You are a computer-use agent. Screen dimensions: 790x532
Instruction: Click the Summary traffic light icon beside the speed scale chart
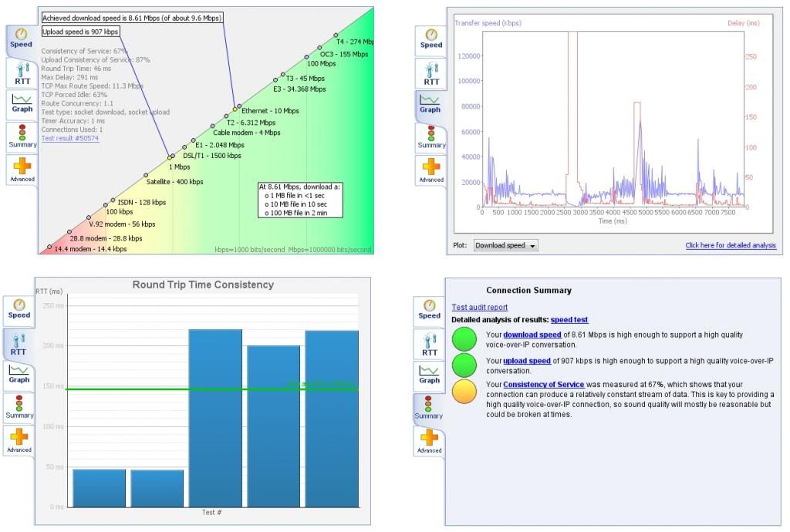tap(22, 136)
